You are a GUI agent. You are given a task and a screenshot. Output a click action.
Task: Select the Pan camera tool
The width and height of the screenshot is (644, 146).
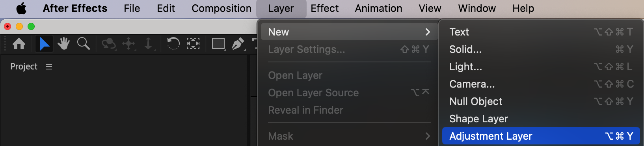(129, 44)
